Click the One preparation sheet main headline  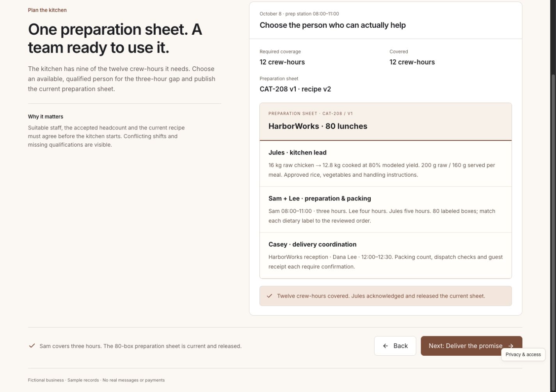pos(115,38)
